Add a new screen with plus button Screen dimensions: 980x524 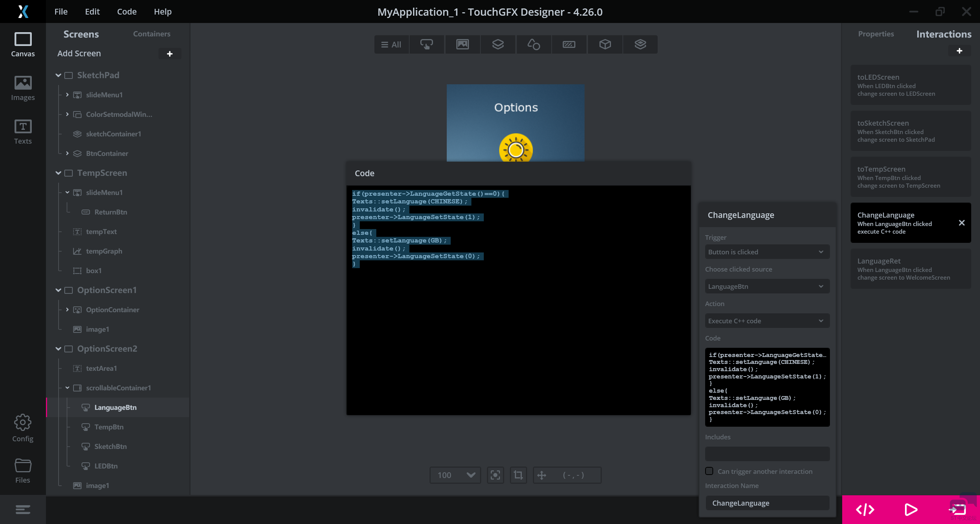(170, 54)
